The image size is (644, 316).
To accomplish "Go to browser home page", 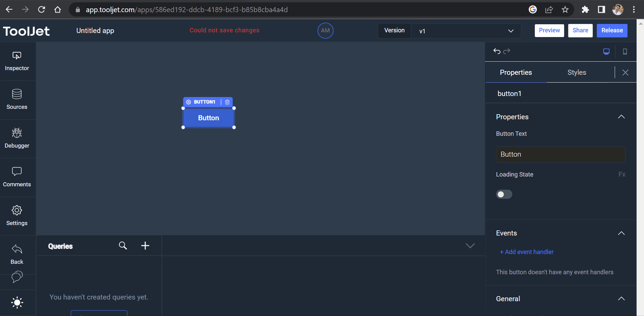I will 58,9.
